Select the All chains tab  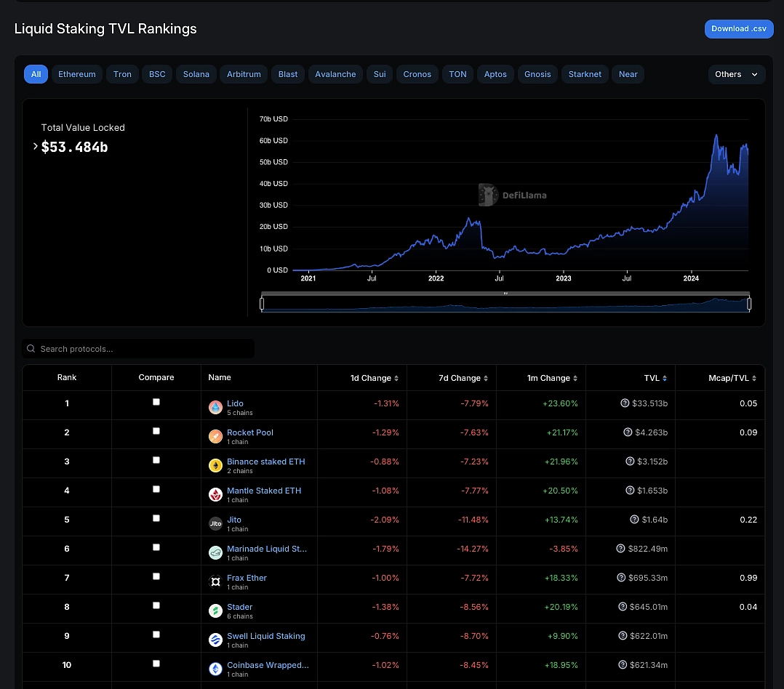(x=36, y=74)
